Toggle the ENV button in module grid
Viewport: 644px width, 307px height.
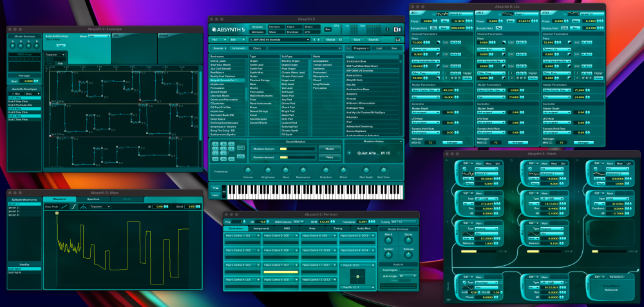click(241, 148)
